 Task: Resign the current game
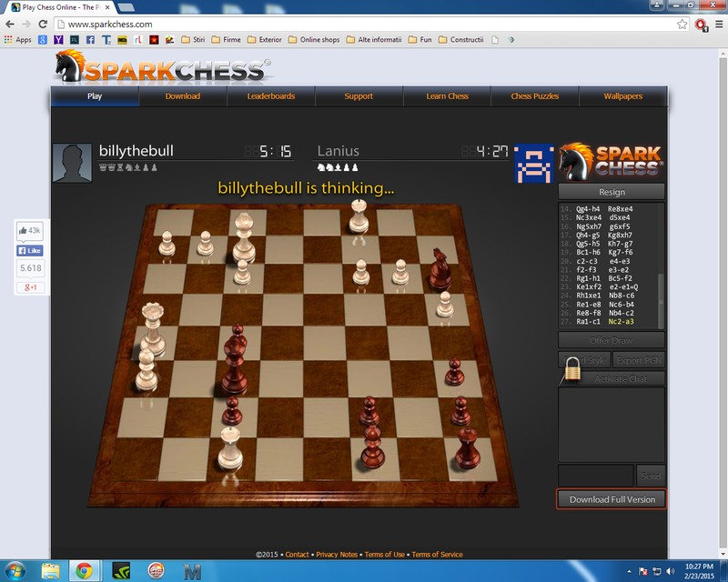[x=612, y=192]
